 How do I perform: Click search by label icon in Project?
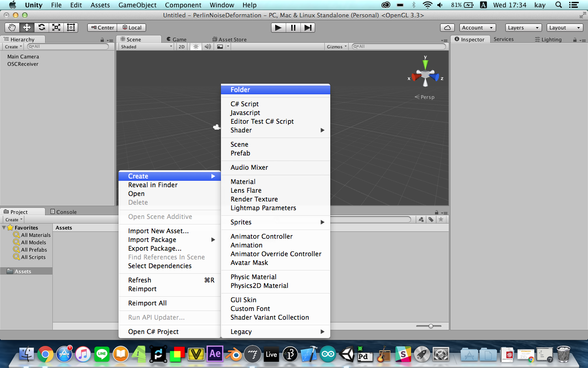coord(431,219)
